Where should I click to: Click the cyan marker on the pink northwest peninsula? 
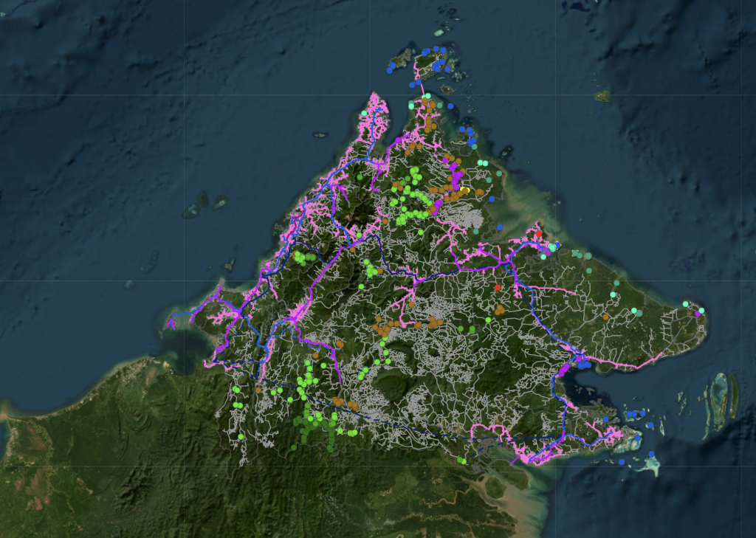pos(364,114)
